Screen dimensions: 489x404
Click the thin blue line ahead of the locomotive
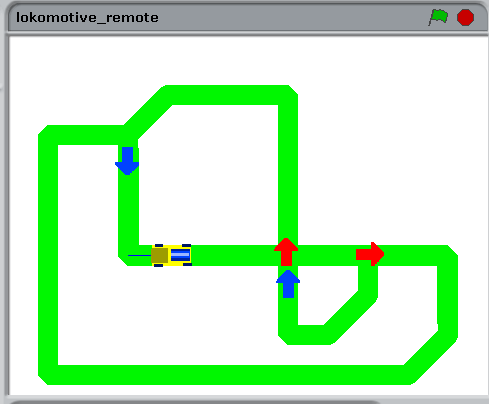tap(140, 256)
